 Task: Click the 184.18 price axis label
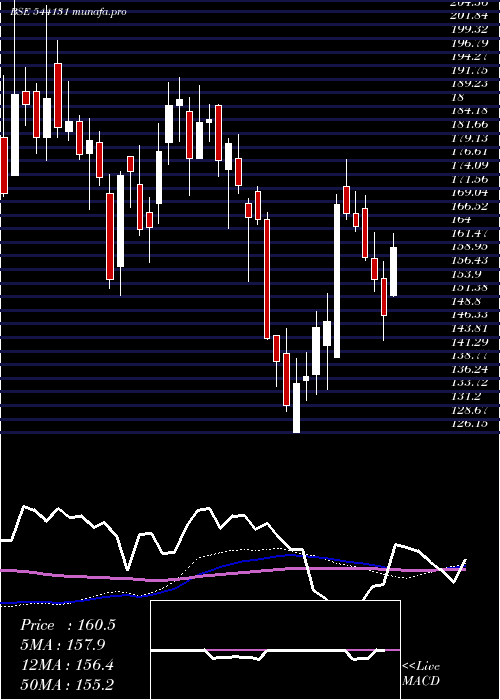[470, 110]
